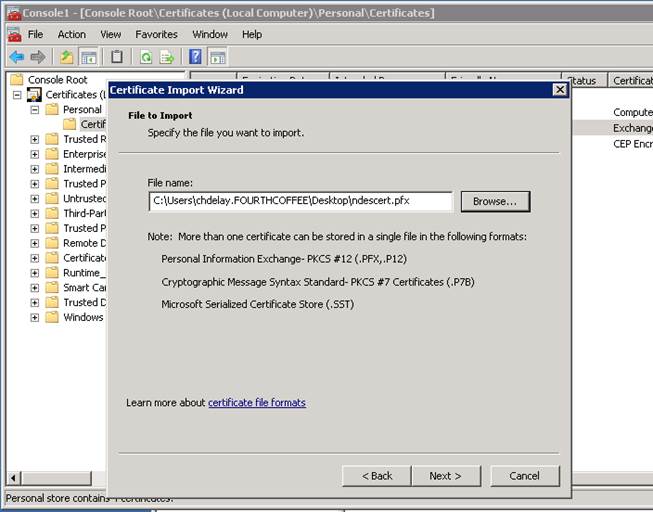
Task: Expand the Enterprise folder node
Action: pyautogui.click(x=35, y=154)
